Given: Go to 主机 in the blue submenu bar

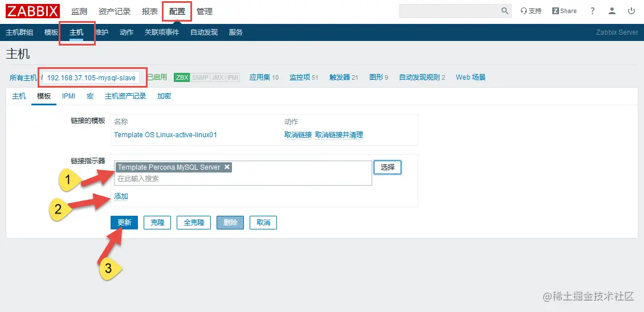Looking at the screenshot, I should pos(76,32).
